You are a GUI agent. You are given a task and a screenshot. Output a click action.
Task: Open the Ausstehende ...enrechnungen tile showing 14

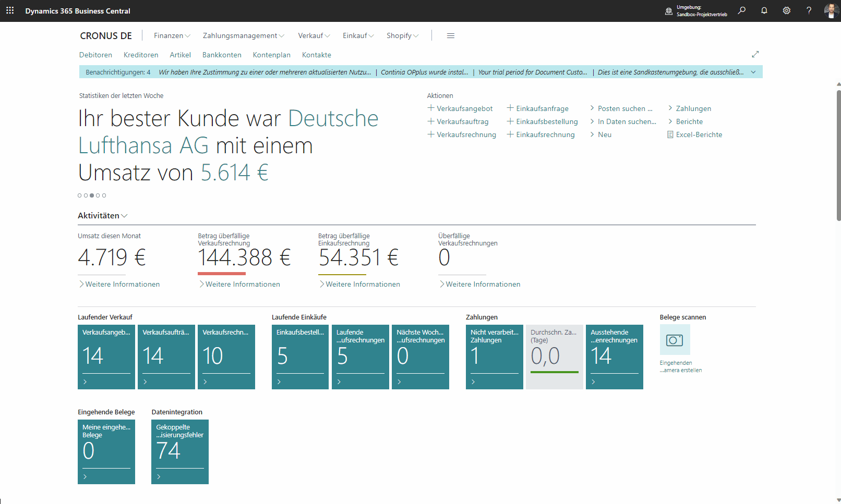click(x=615, y=357)
